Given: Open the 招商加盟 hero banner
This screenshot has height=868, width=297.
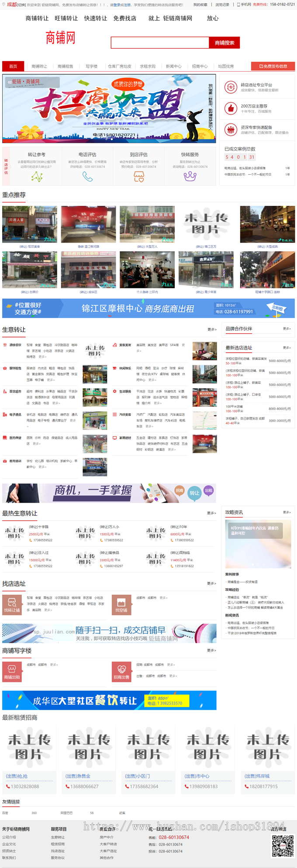Looking at the screenshot, I should (x=109, y=108).
